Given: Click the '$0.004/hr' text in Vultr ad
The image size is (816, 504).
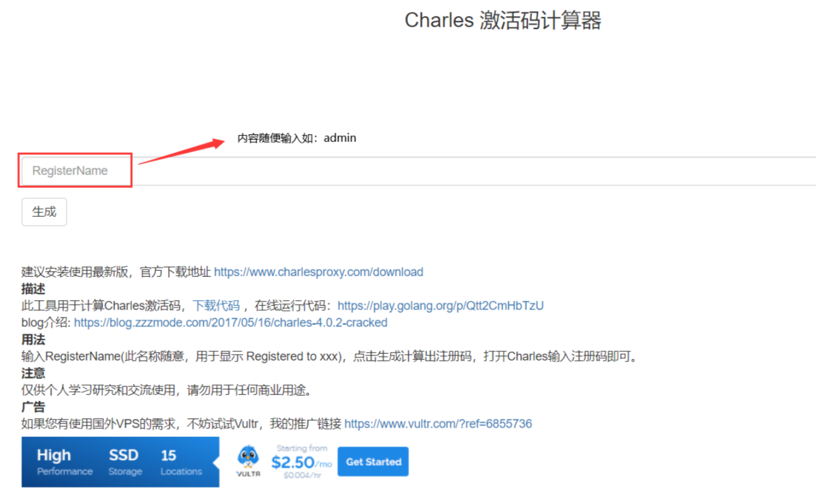Looking at the screenshot, I should (302, 475).
